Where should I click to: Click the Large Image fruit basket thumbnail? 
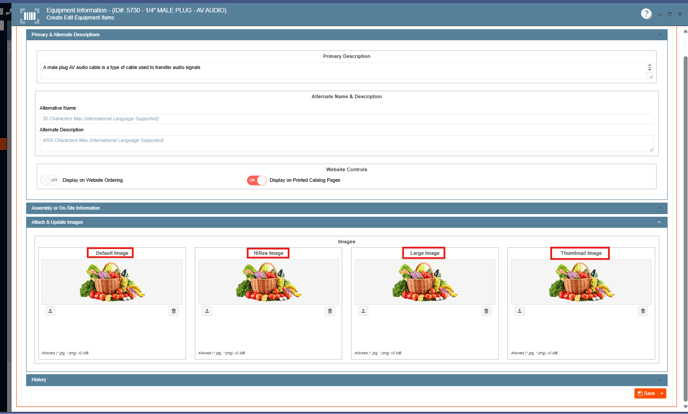pos(425,283)
